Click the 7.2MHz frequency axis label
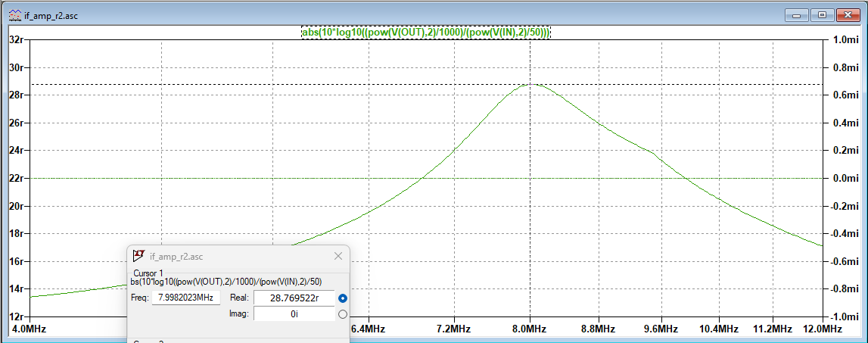The width and height of the screenshot is (868, 343). tap(454, 329)
